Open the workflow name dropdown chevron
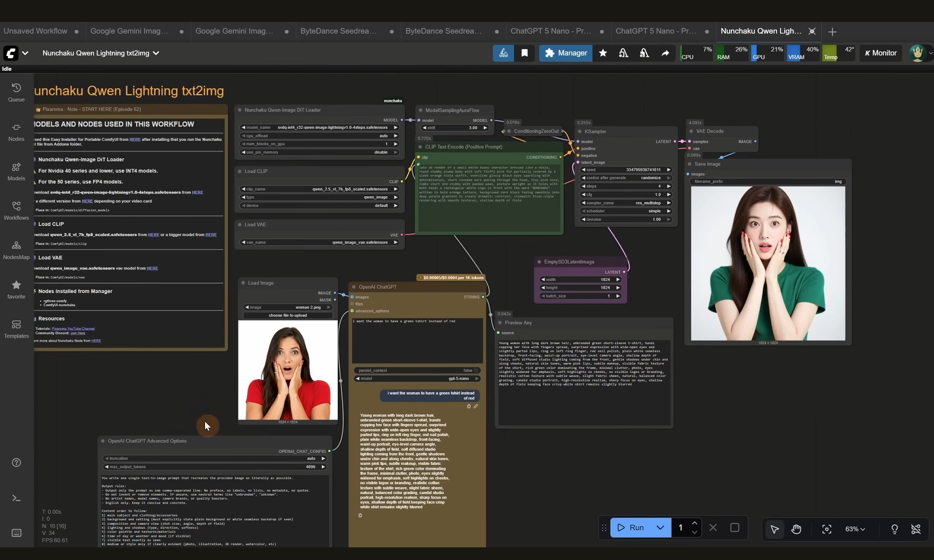The height and width of the screenshot is (560, 934). pos(156,53)
